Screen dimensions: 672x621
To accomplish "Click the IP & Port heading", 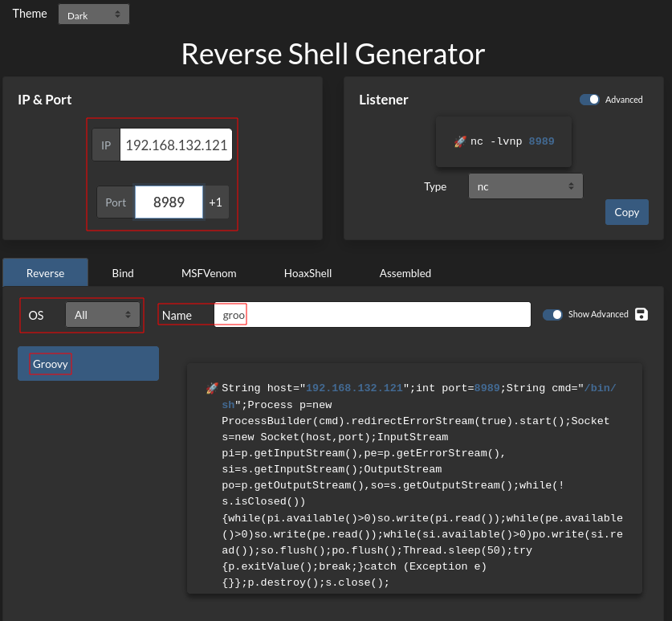I will click(45, 100).
